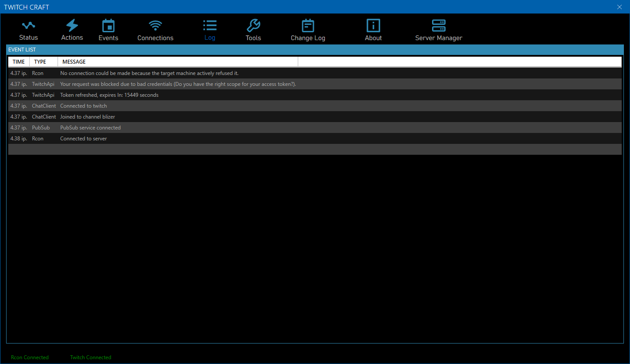The height and width of the screenshot is (364, 630).
Task: Click the Twitch Connected status label
Action: coord(91,357)
